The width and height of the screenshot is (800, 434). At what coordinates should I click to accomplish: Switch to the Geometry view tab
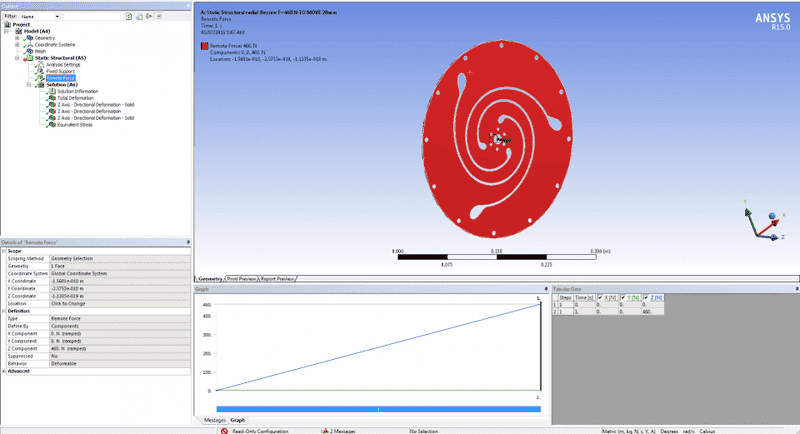click(210, 278)
